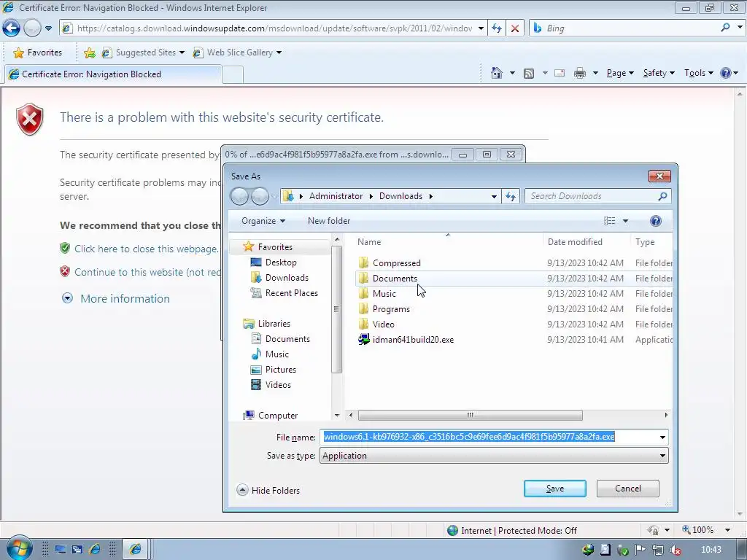Click the horizontal scrollbar in file list

coord(470,415)
